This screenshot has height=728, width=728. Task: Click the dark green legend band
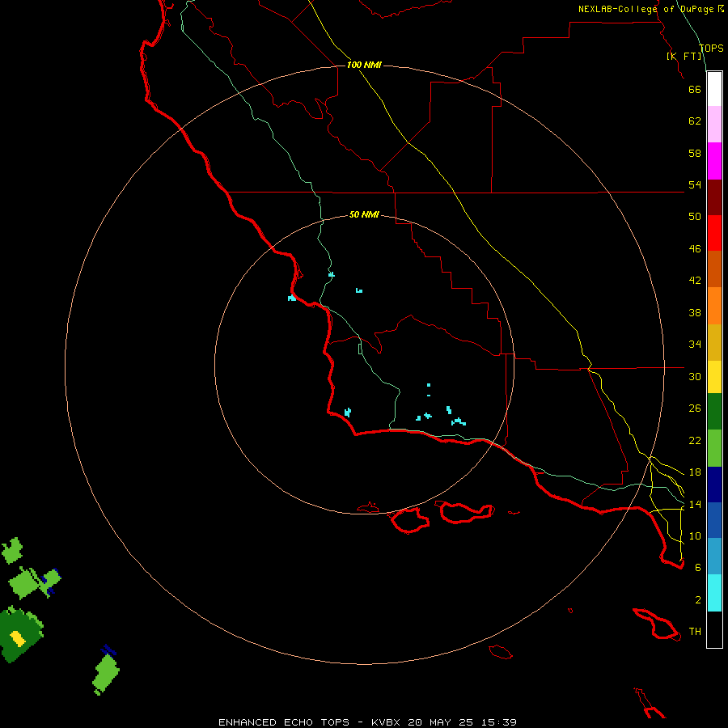(714, 412)
